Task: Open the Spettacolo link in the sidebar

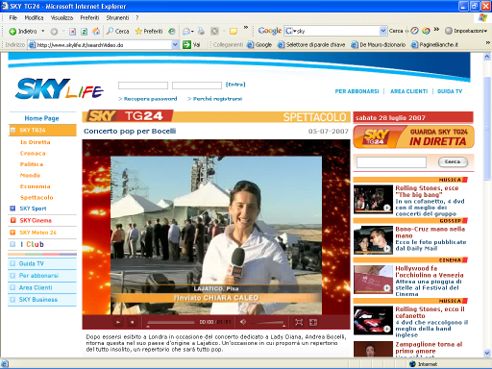Action: pyautogui.click(x=37, y=197)
